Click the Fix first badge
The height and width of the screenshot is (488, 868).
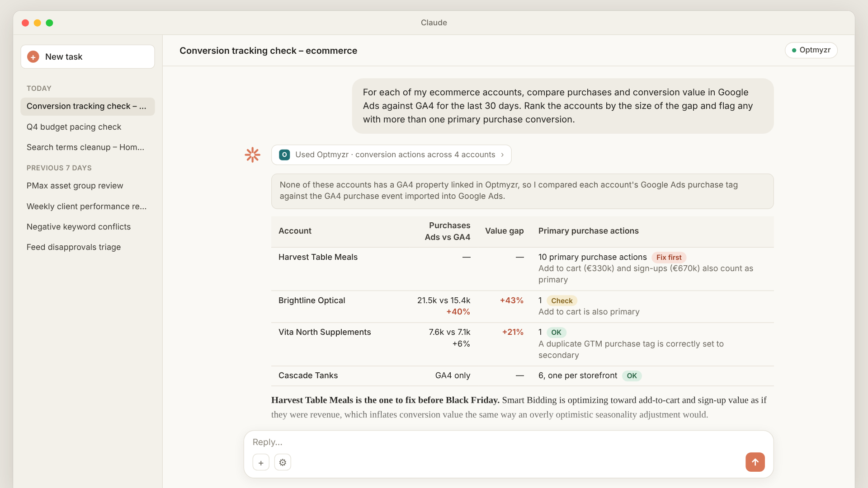click(669, 257)
